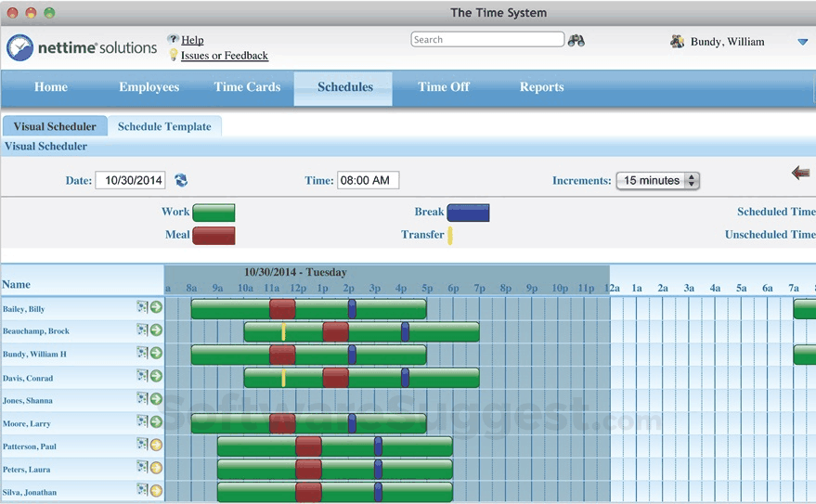Select Bailey, Billy's red meal block

pyautogui.click(x=282, y=309)
